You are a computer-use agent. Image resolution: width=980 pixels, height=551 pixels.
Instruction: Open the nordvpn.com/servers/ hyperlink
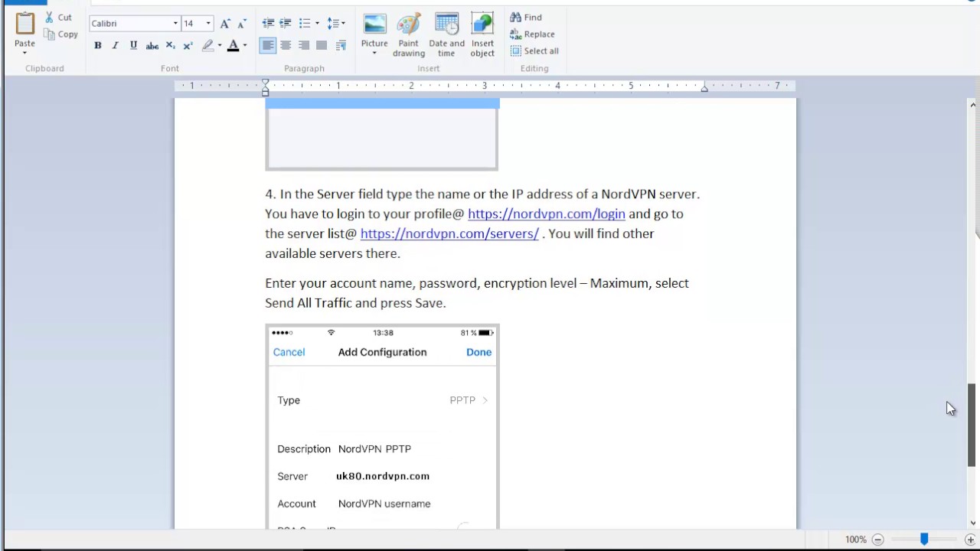coord(449,233)
